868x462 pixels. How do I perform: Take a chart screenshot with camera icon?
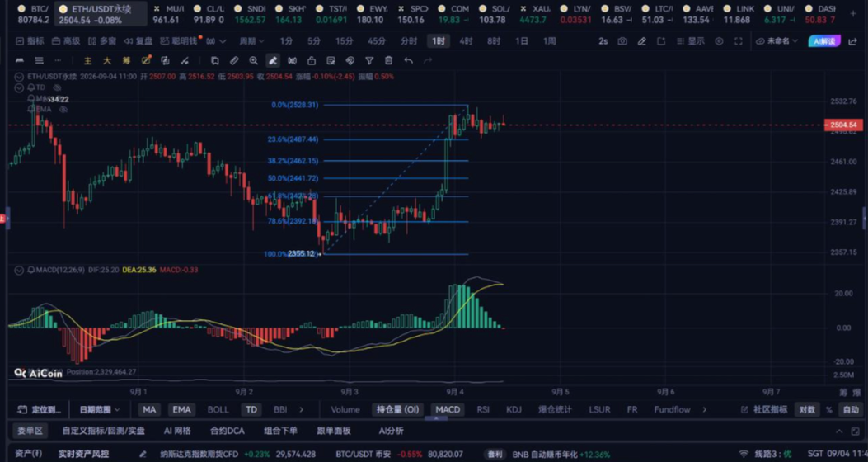pos(622,41)
